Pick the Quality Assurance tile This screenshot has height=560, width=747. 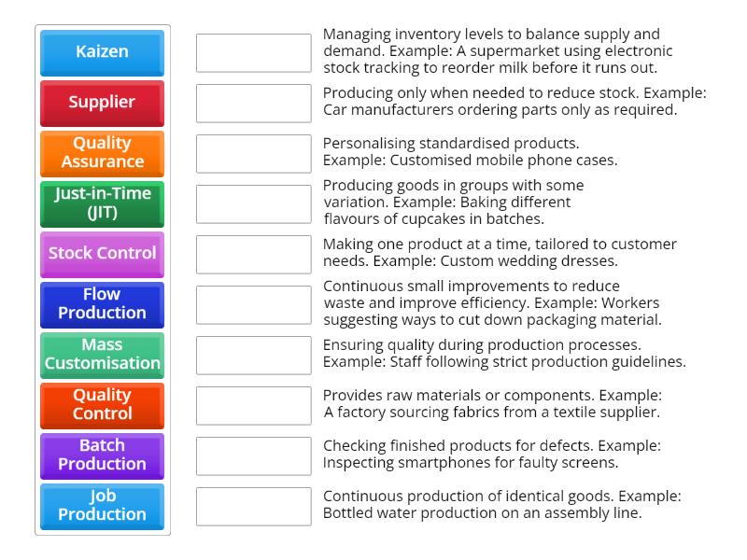click(102, 153)
